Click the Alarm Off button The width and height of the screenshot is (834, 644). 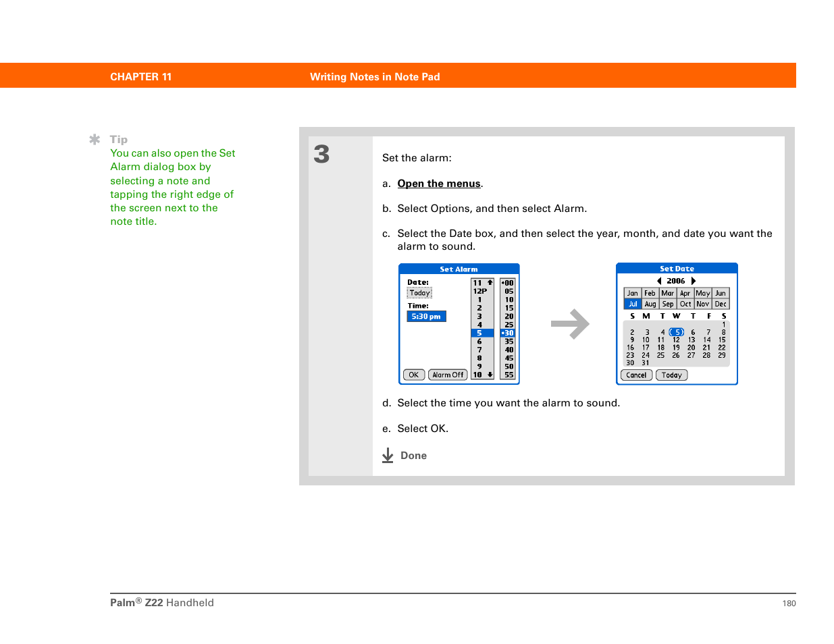[448, 375]
